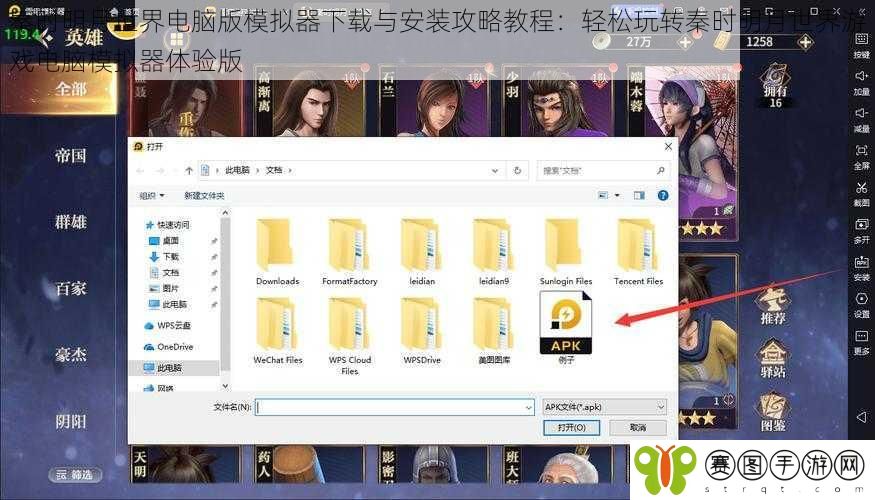The height and width of the screenshot is (500, 875).
Task: Select the 例子 APK file
Action: (566, 328)
